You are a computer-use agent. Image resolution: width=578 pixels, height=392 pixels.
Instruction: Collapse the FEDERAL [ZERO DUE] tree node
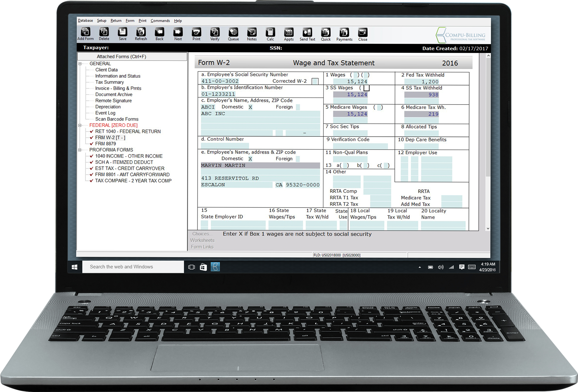[x=80, y=125]
